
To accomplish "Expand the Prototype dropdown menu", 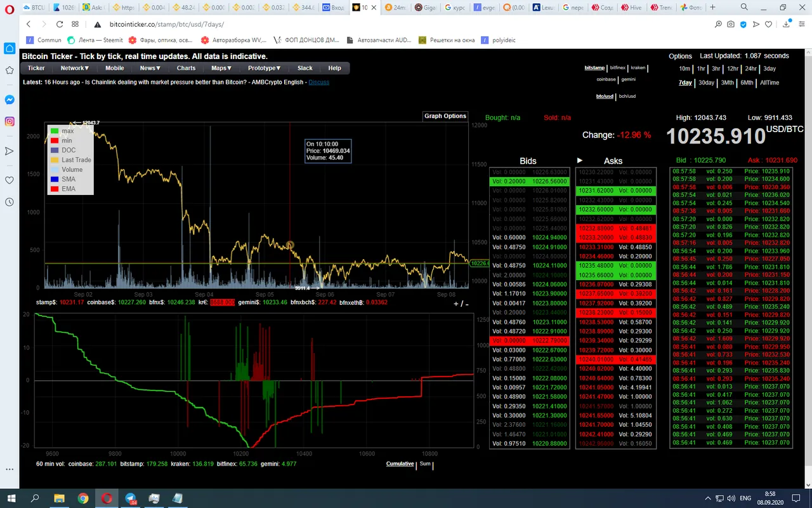I will pyautogui.click(x=264, y=68).
